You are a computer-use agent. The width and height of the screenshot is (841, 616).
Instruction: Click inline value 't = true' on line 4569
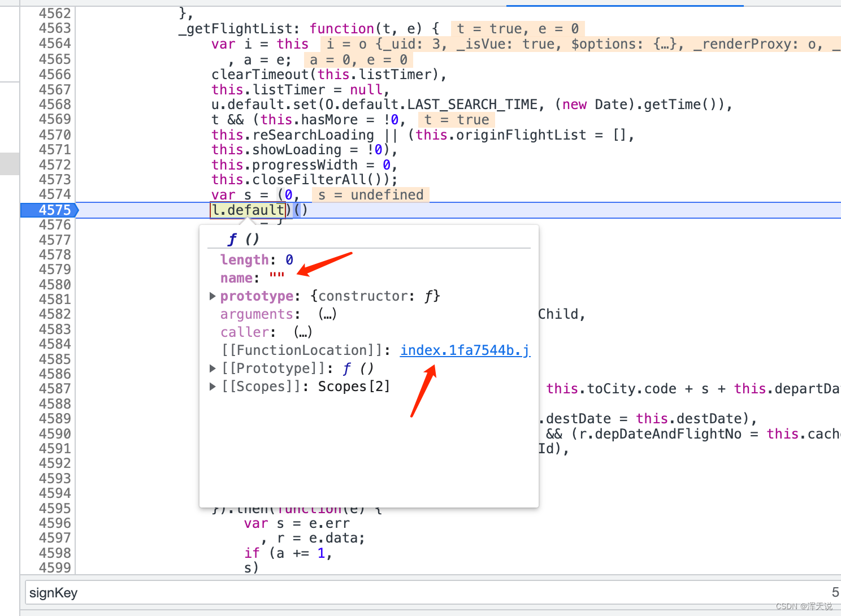click(456, 120)
